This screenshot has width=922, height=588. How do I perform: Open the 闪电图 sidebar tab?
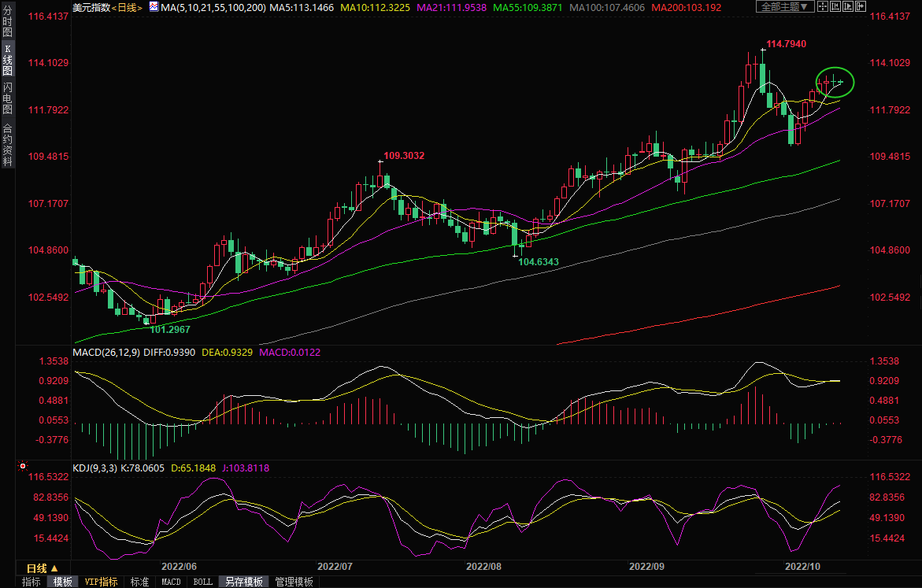pyautogui.click(x=7, y=98)
